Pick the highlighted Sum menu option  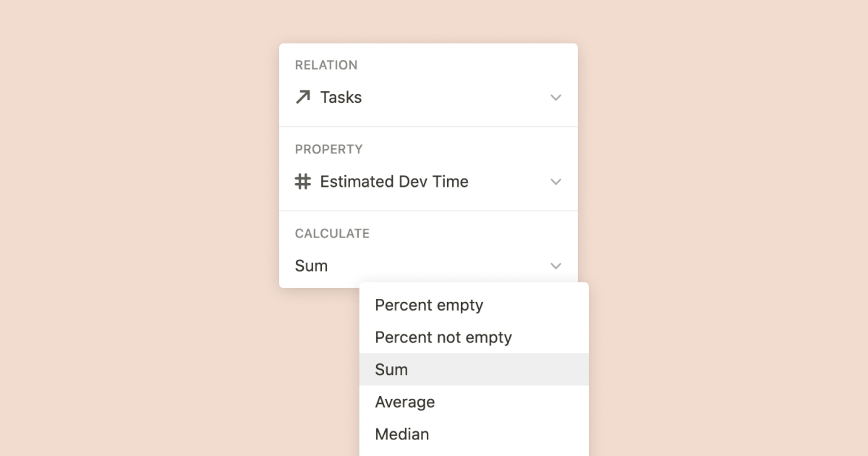click(391, 370)
